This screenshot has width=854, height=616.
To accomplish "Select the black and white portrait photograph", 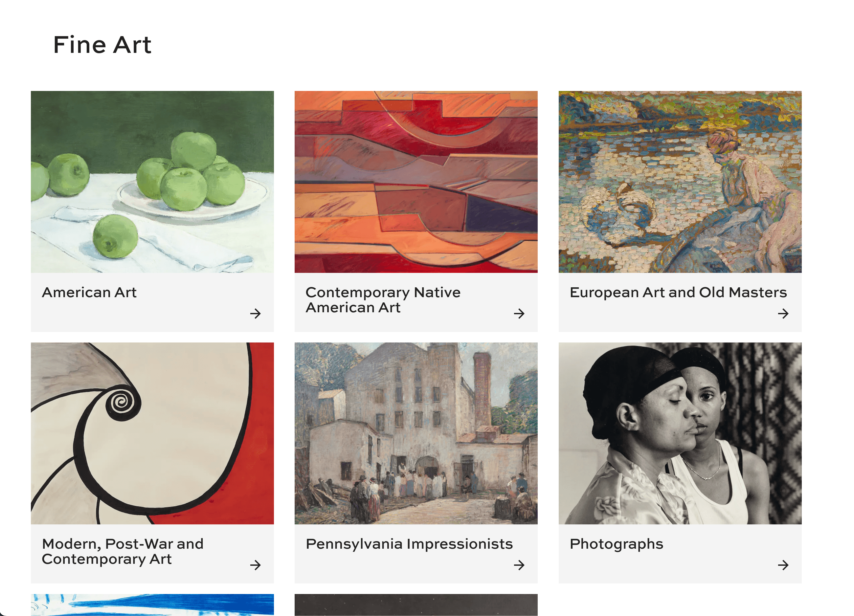I will point(680,433).
